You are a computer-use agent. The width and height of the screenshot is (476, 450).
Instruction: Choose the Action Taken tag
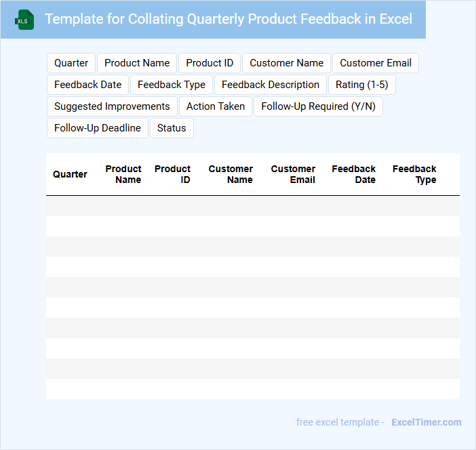click(216, 106)
